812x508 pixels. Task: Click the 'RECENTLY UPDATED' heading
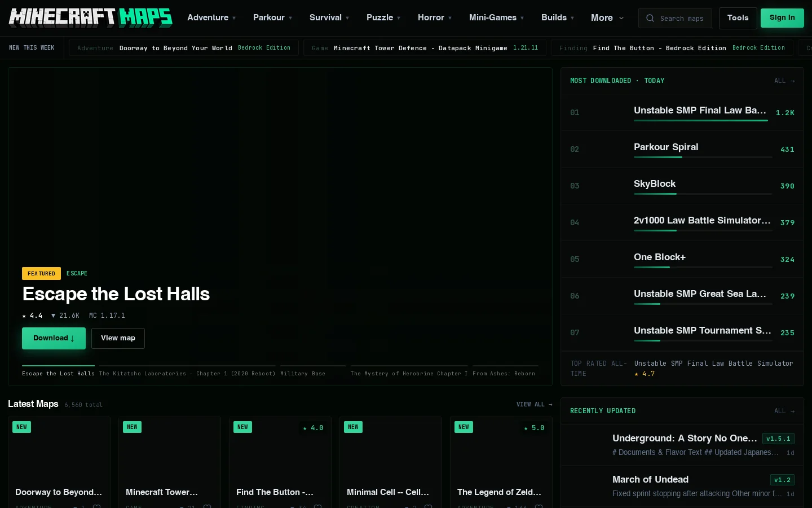click(x=603, y=411)
